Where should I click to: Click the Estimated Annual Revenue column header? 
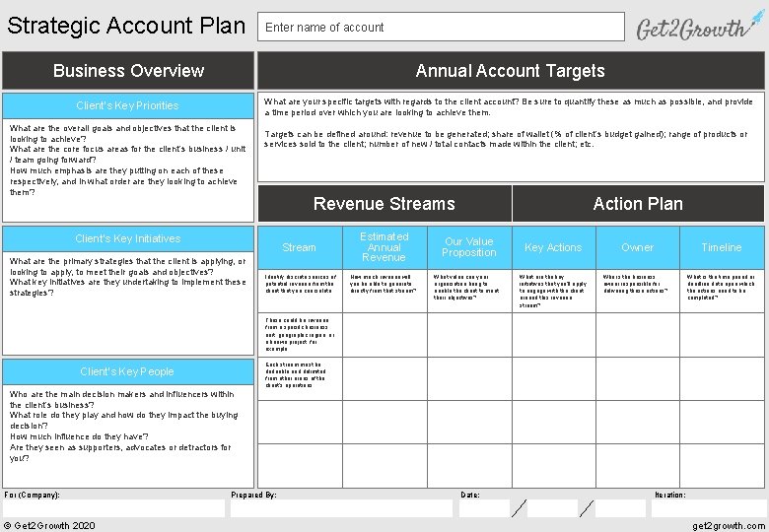click(x=384, y=247)
